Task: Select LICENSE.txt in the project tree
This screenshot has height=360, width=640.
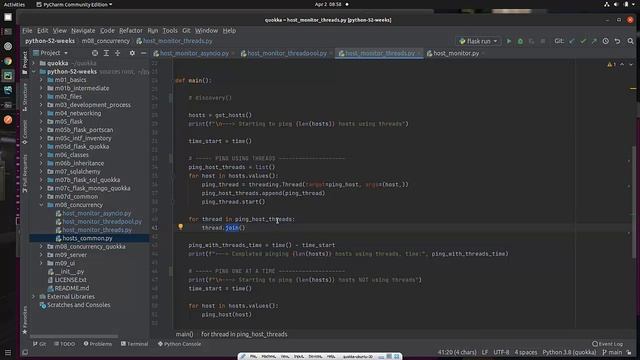Action: pyautogui.click(x=71, y=280)
